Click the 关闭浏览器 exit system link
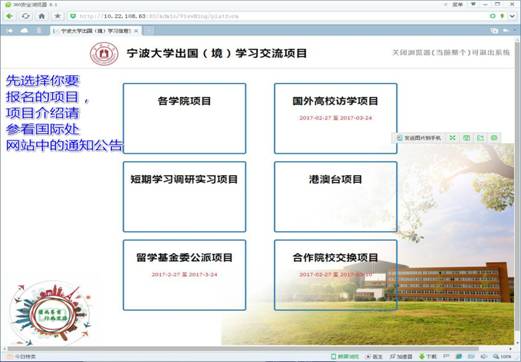 coord(451,53)
